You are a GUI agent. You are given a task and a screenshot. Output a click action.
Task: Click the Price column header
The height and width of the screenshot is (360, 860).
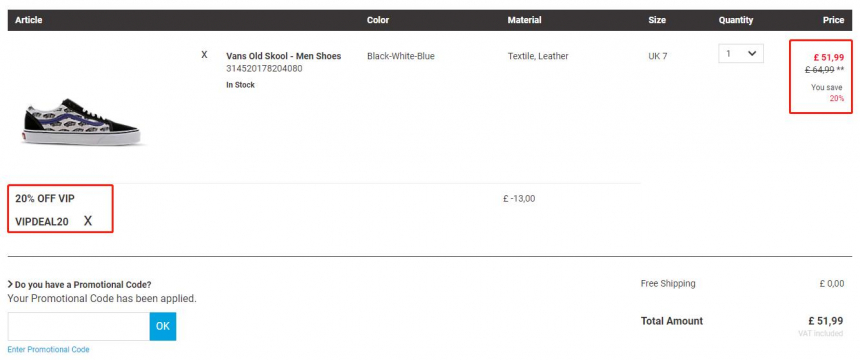pos(834,20)
